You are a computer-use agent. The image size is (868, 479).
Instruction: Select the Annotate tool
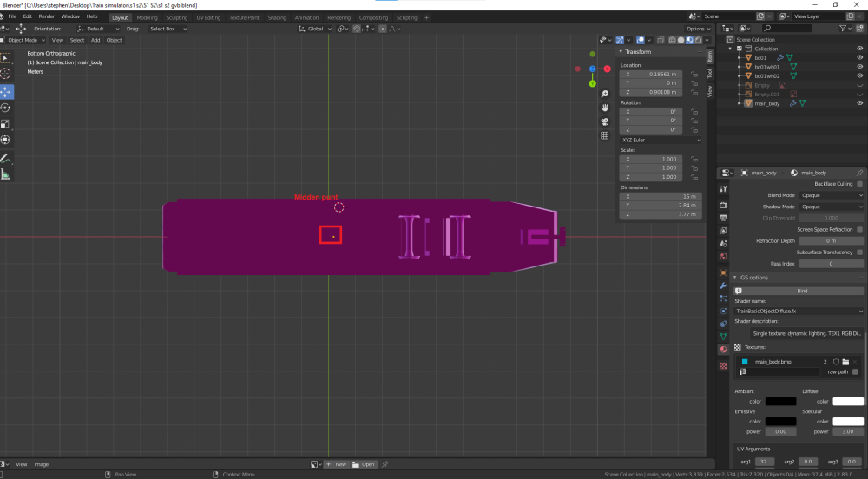click(5, 158)
